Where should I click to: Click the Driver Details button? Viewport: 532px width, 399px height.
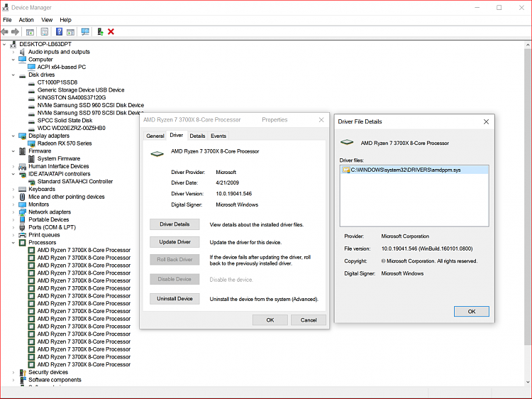point(174,224)
